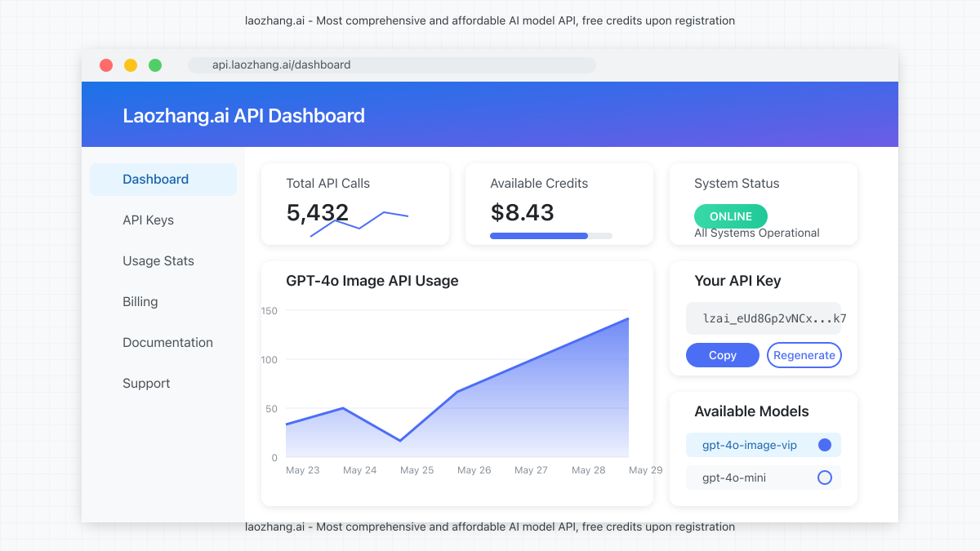This screenshot has height=551, width=980.
Task: Select the radio circle beside gpt-4o-mini
Action: coord(825,478)
